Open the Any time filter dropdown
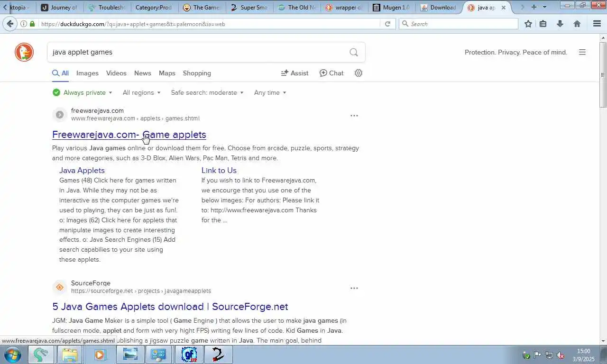 pos(270,93)
